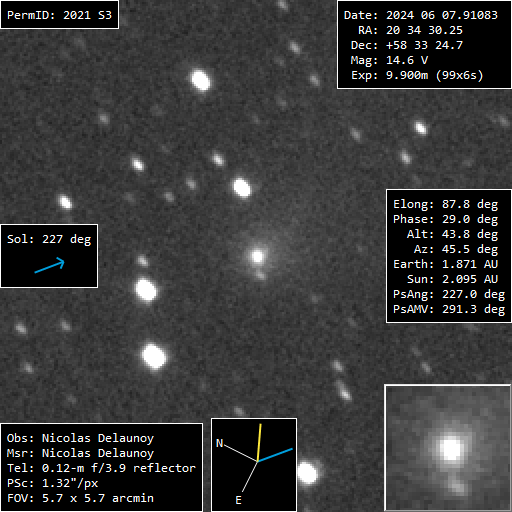Click the blue line in compass box
Image resolution: width=512 pixels, height=512 pixels.
click(x=275, y=455)
